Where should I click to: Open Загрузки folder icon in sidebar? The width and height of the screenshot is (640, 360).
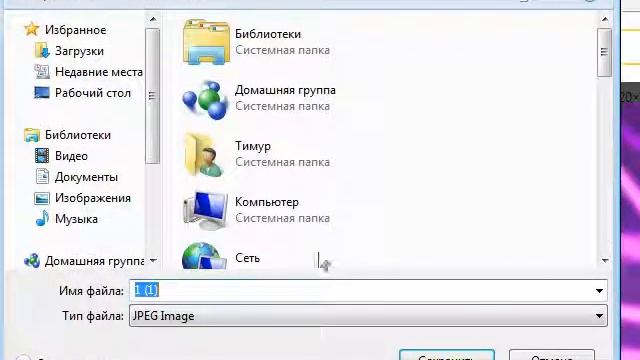coord(42,51)
